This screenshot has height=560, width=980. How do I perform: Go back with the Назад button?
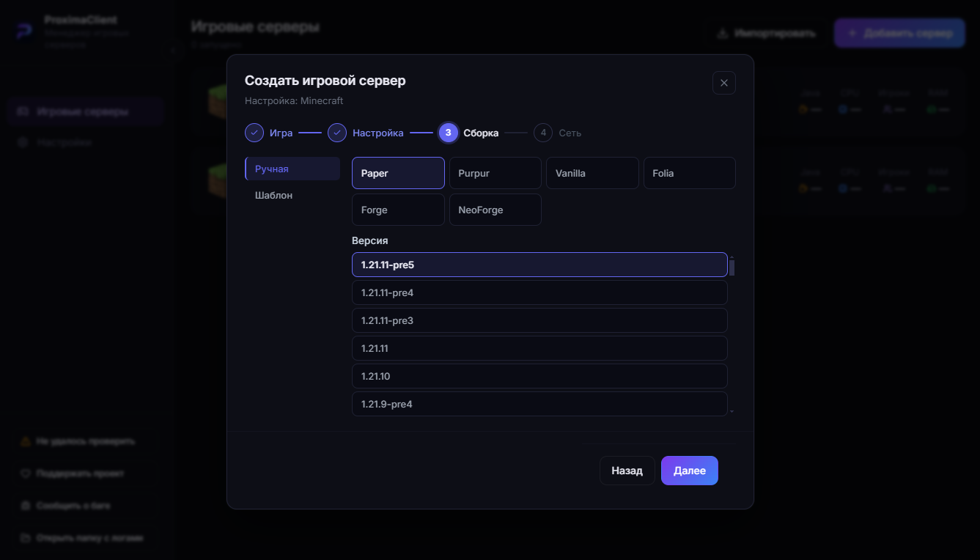[627, 471]
